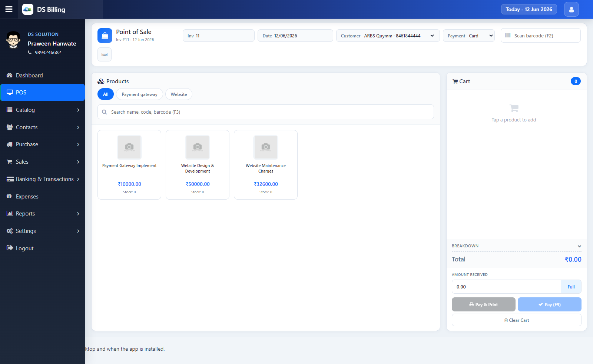Click the Total ₹0.00 amount
Image resolution: width=593 pixels, height=364 pixels.
573,259
